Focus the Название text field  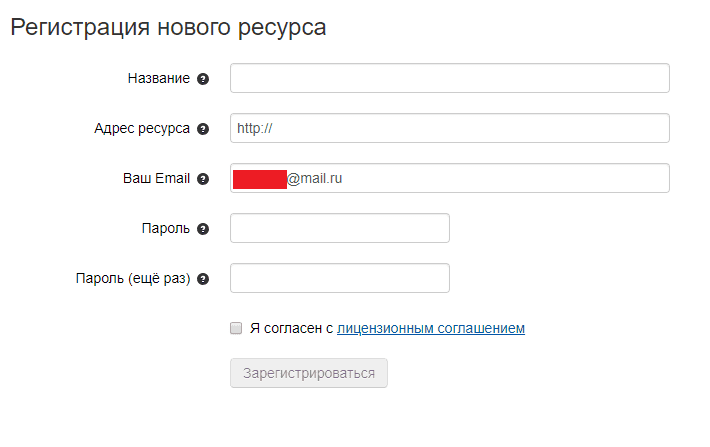click(449, 78)
